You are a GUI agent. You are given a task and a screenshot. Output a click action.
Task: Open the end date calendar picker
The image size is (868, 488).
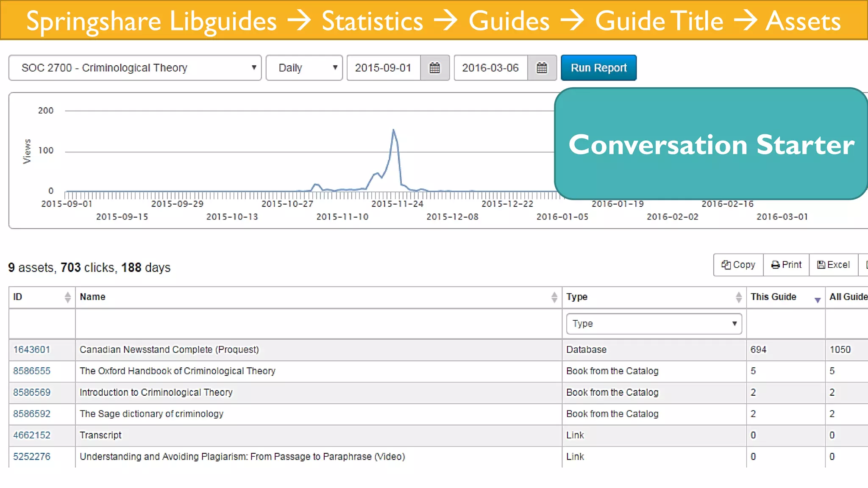[x=542, y=68]
